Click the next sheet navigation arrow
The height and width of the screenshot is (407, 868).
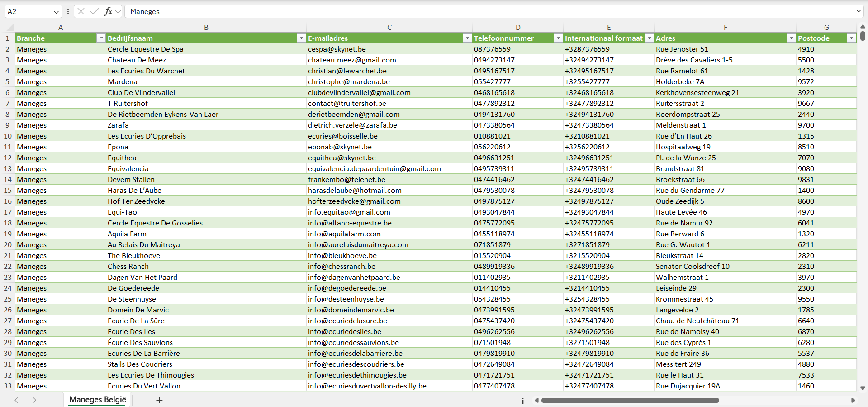pos(34,400)
